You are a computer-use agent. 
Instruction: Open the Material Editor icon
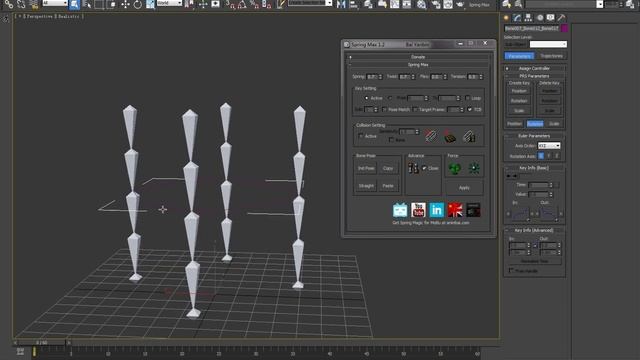pyautogui.click(x=421, y=4)
